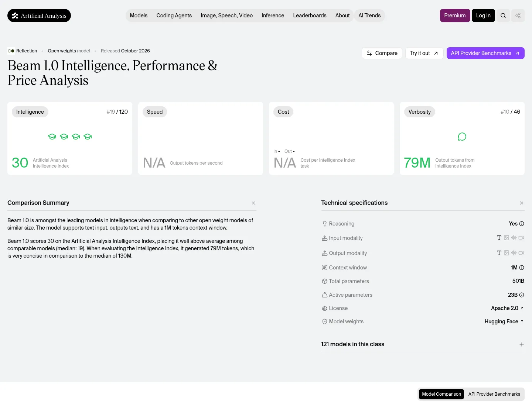Open the Inference menu
The image size is (532, 406).
tap(273, 16)
